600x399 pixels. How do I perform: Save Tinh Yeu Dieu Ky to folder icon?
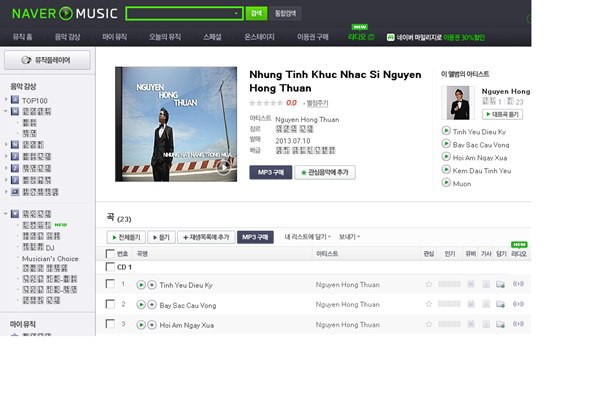point(501,284)
